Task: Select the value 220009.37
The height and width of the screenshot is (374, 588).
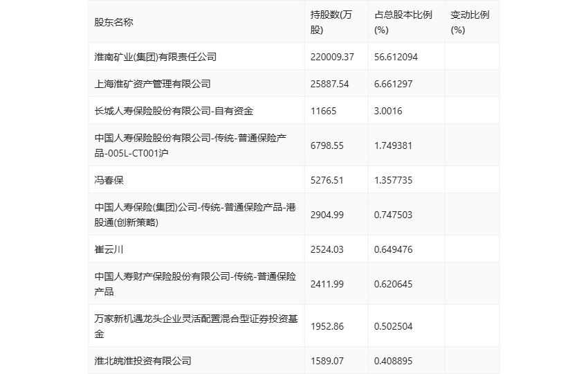Action: click(332, 57)
